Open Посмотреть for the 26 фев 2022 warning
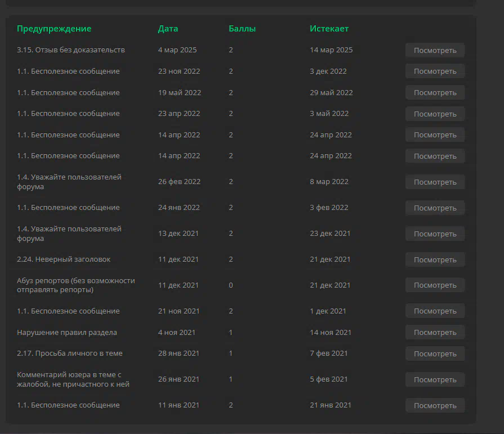This screenshot has height=434, width=504. click(435, 182)
